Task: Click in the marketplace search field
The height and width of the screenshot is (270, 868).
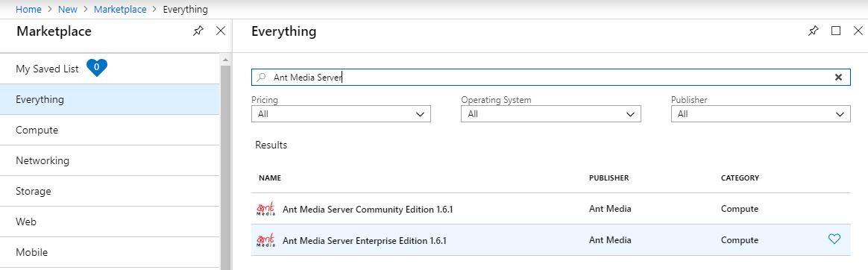Action: tap(551, 78)
